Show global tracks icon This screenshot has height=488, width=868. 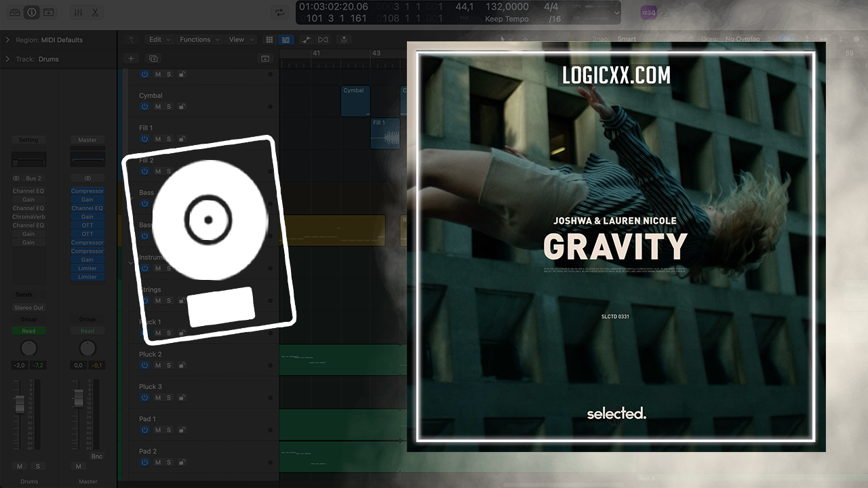point(265,58)
